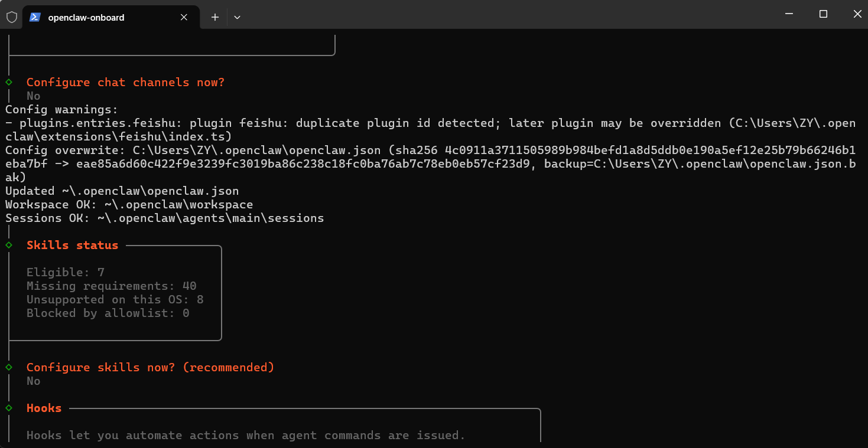The height and width of the screenshot is (448, 868).
Task: Select the openclaw-onboard tab title
Action: click(86, 17)
